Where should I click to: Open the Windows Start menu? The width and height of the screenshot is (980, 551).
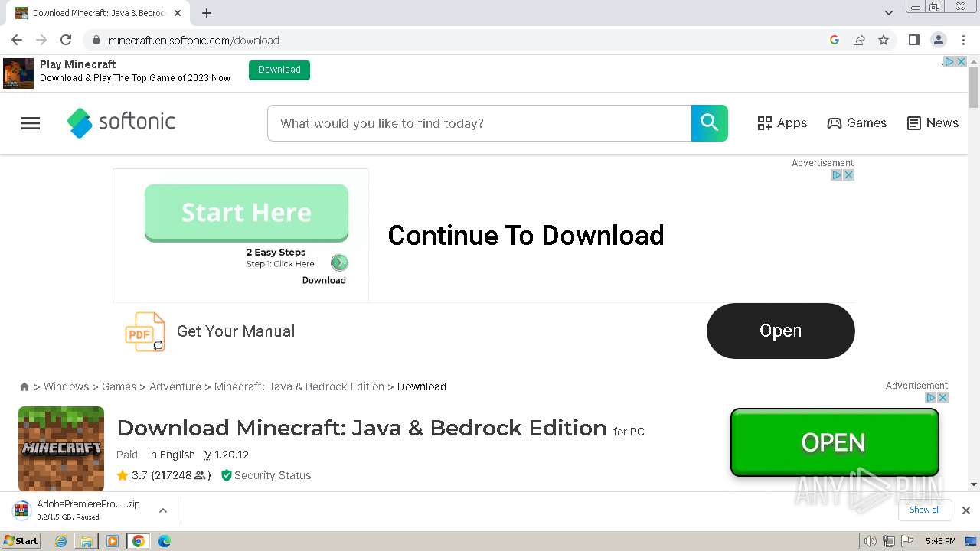coord(21,540)
